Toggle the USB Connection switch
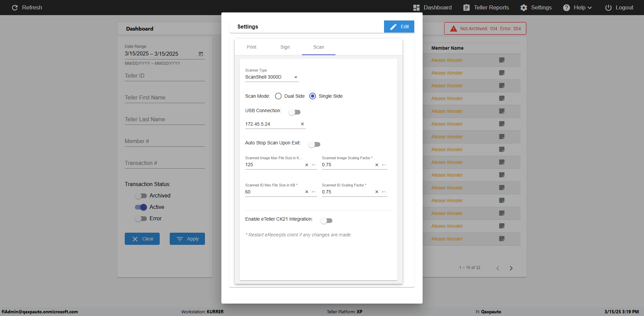This screenshot has height=316, width=644. (x=294, y=112)
